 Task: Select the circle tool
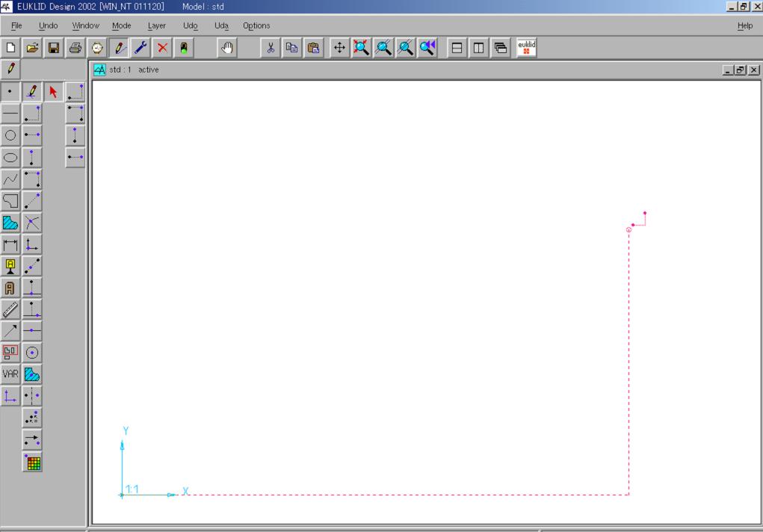coord(10,135)
